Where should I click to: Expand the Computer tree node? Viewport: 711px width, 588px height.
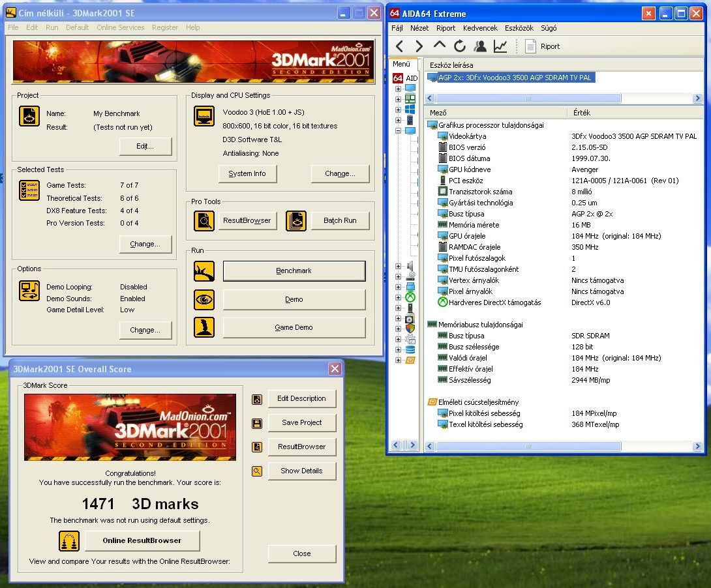pos(398,89)
